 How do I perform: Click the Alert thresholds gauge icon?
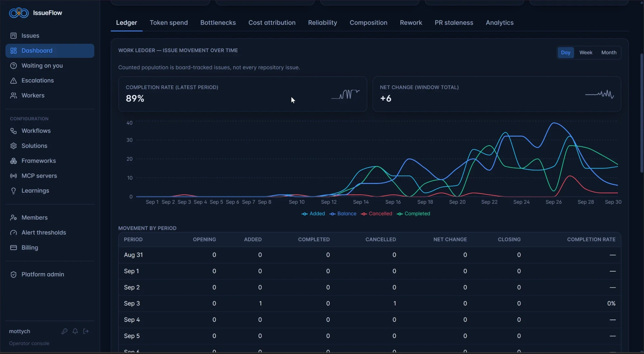(14, 233)
